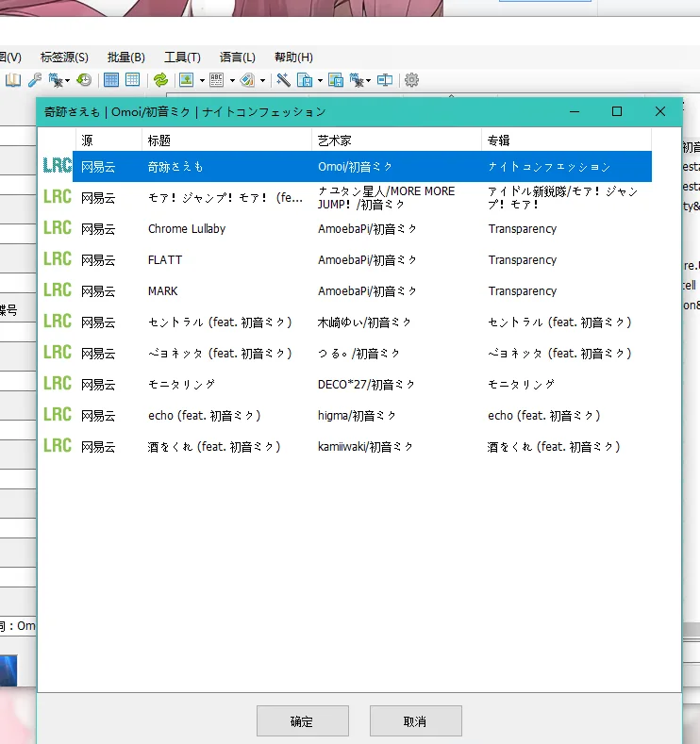
Task: Click the open book icon in toolbar
Action: click(x=13, y=80)
